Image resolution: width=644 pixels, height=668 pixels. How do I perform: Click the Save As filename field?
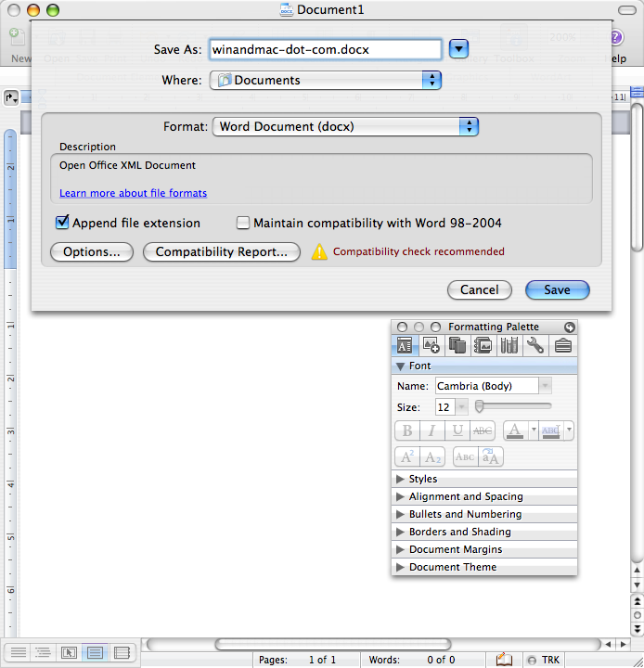click(326, 49)
